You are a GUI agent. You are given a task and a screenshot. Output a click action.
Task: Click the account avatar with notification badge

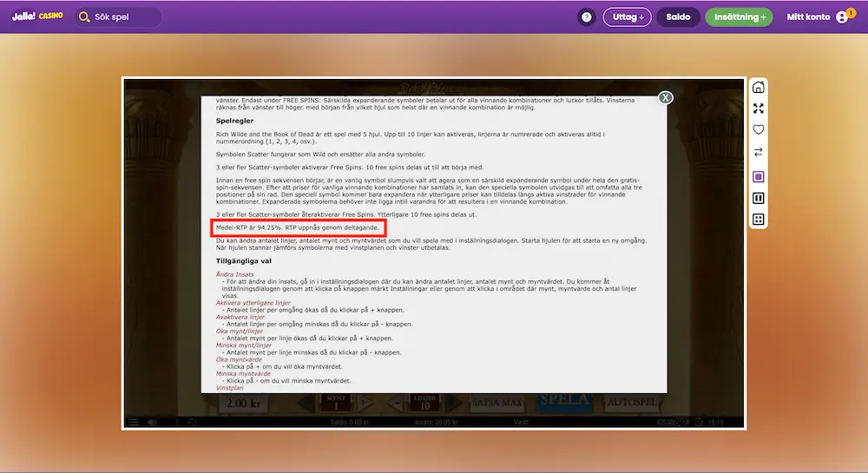coord(845,16)
